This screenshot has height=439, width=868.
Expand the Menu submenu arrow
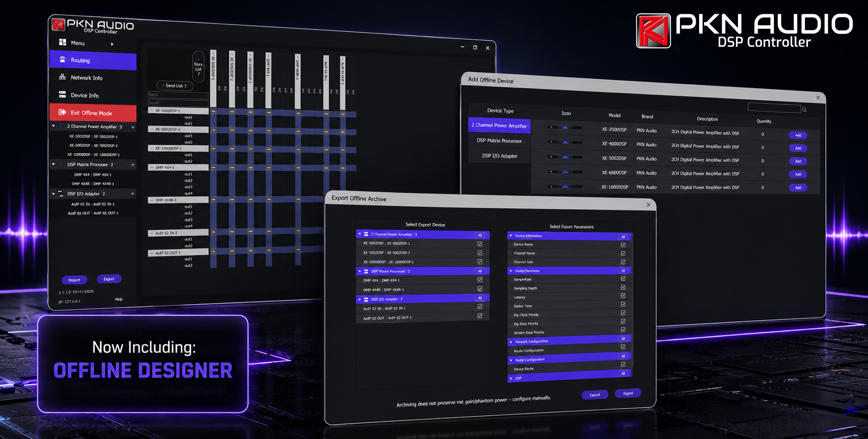(112, 44)
